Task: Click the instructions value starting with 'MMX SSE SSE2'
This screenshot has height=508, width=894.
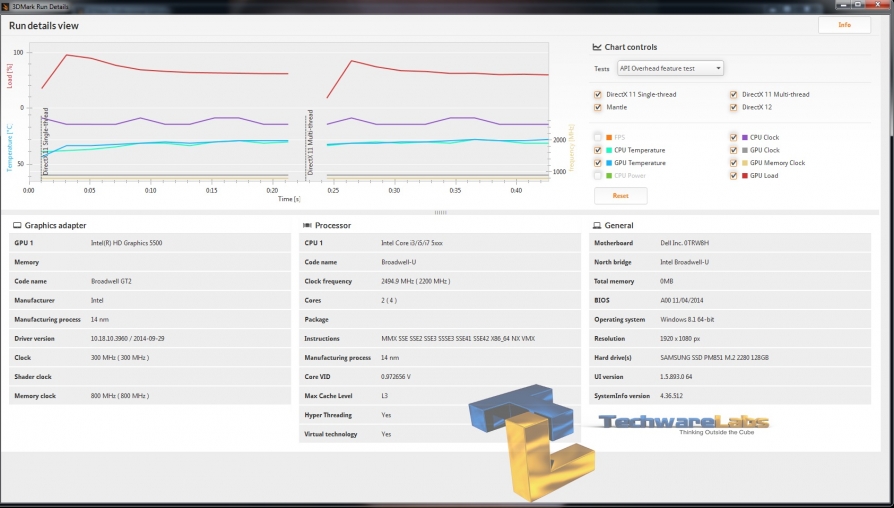Action: 458,339
